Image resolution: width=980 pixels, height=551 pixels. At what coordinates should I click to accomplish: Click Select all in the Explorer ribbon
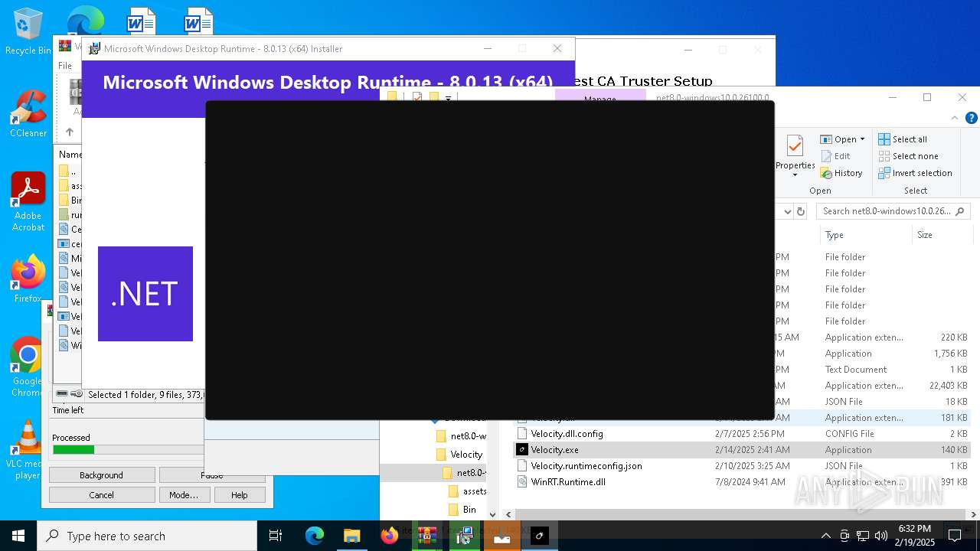(903, 139)
